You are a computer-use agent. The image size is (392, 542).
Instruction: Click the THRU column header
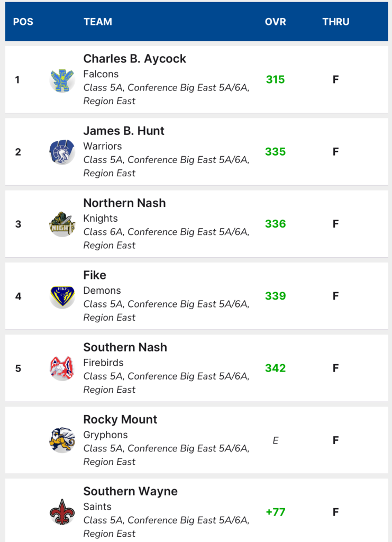click(x=336, y=22)
